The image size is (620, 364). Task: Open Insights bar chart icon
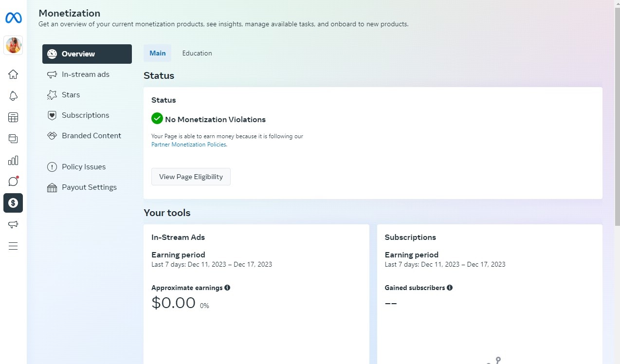[x=13, y=160]
